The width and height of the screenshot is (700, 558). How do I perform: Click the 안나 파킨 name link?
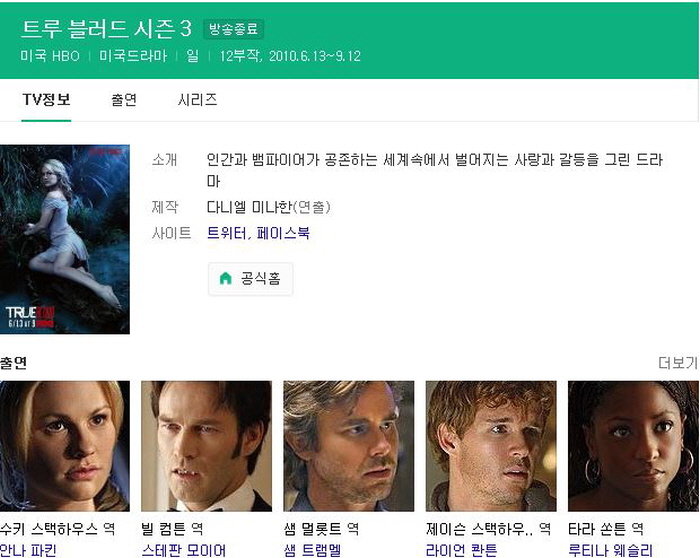(x=28, y=550)
